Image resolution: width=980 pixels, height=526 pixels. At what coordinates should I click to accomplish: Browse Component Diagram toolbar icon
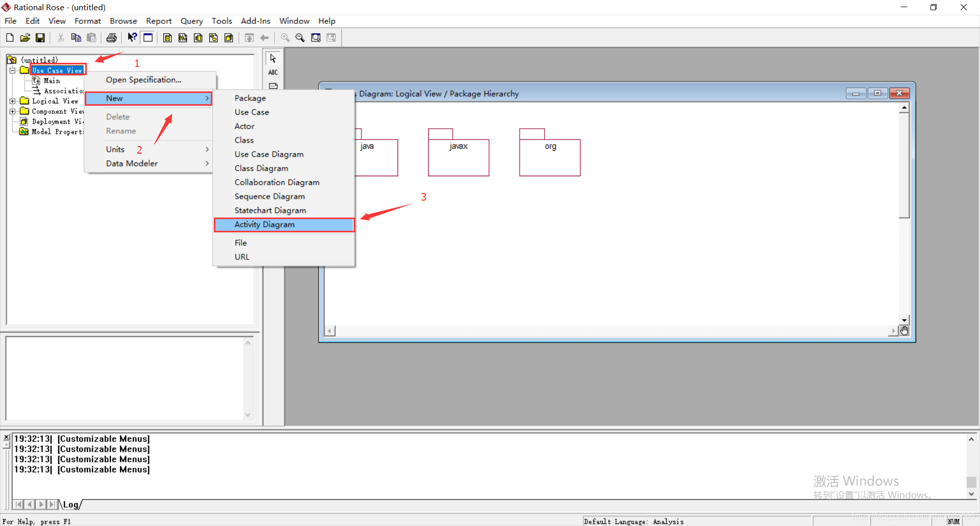pyautogui.click(x=198, y=38)
